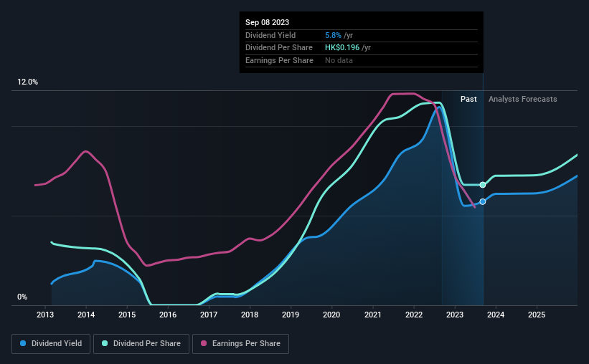Click the 2016 x-axis label
589x364 pixels.
coord(168,315)
